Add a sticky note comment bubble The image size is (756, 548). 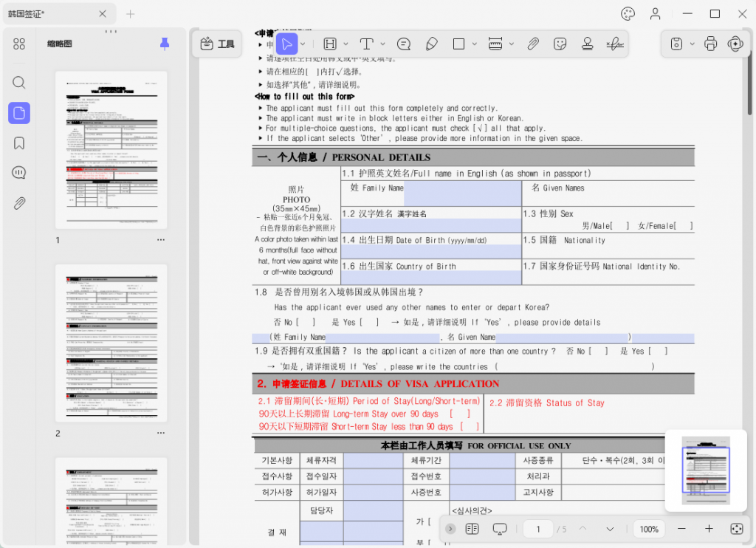point(404,44)
